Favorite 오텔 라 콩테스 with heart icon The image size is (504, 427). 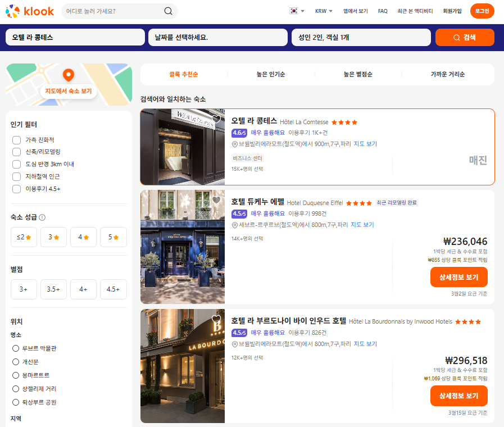(216, 119)
